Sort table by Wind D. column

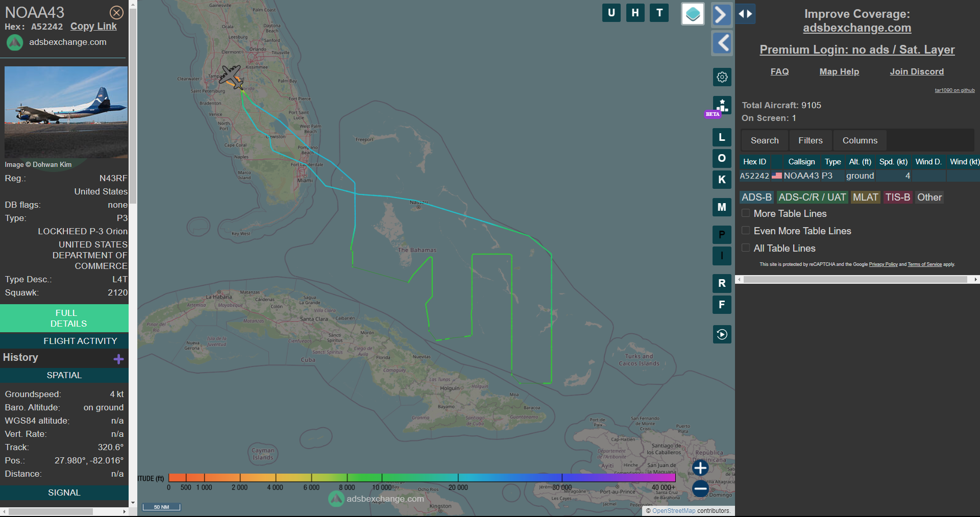pos(928,162)
